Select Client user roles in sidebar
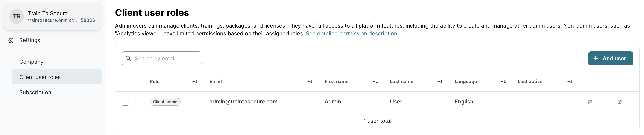 point(40,77)
